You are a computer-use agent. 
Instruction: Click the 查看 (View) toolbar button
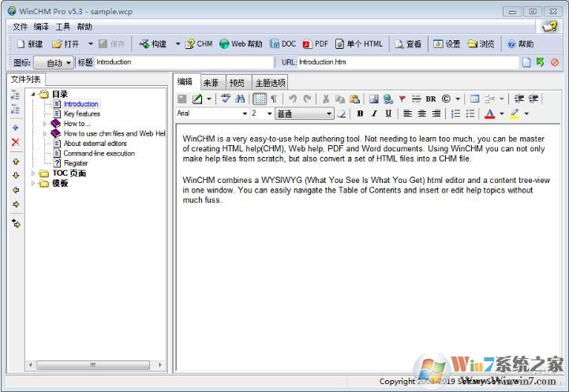point(408,44)
